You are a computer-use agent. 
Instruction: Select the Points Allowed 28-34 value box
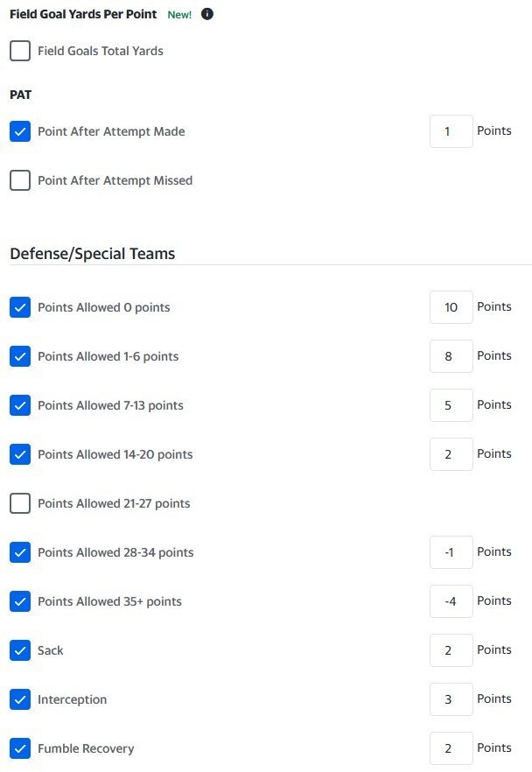point(451,552)
